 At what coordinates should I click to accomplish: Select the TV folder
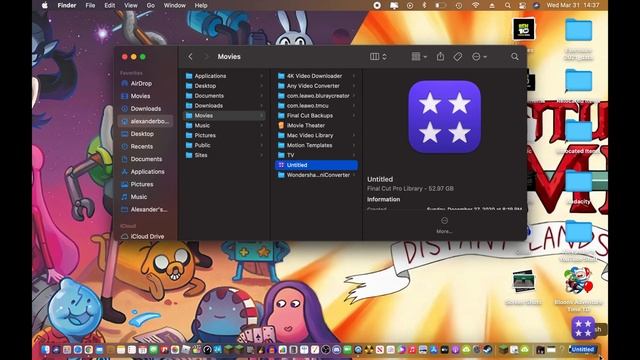[316, 155]
